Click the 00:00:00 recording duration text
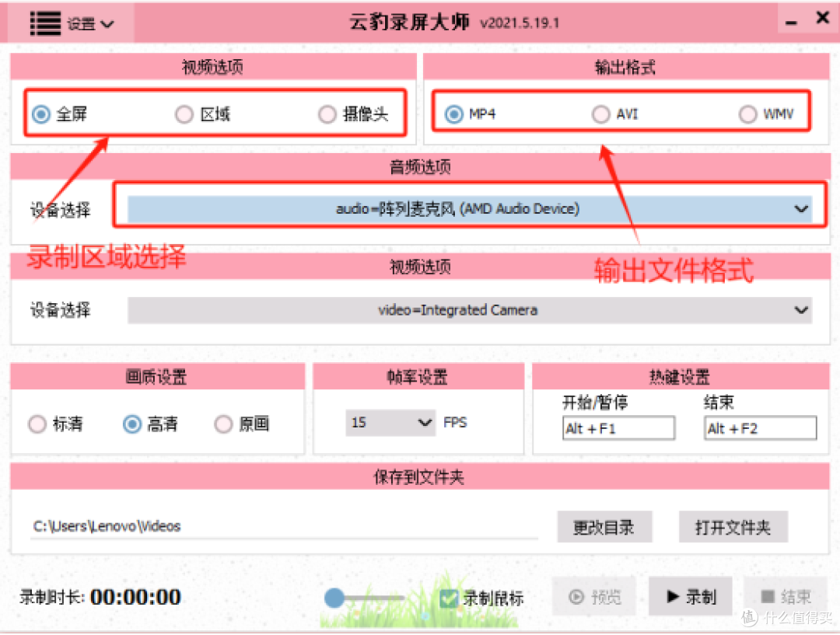This screenshot has height=635, width=840. [135, 597]
